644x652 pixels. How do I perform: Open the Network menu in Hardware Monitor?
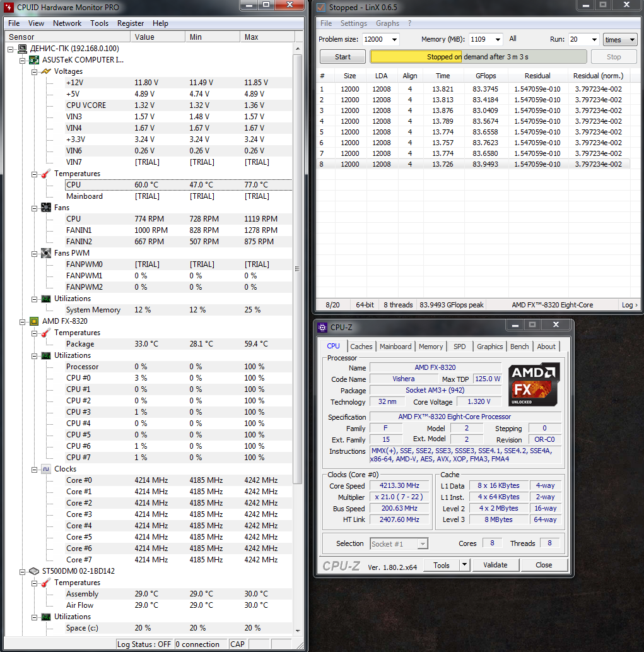(67, 23)
